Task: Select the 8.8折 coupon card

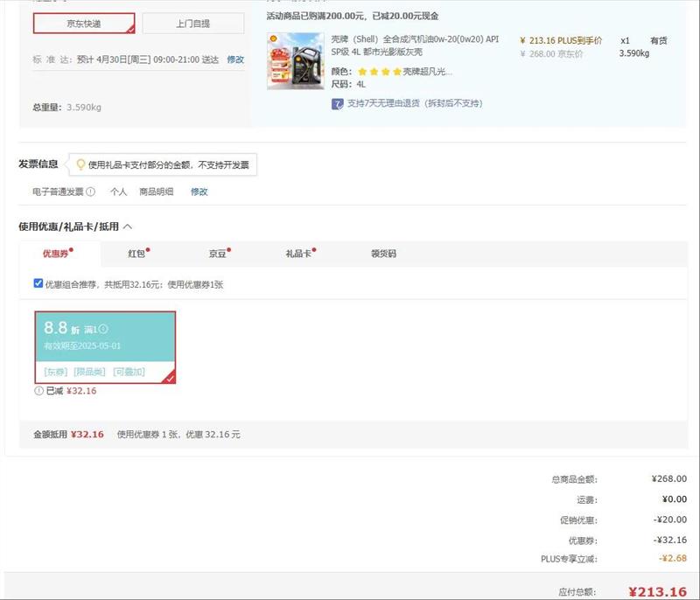Action: [x=105, y=346]
